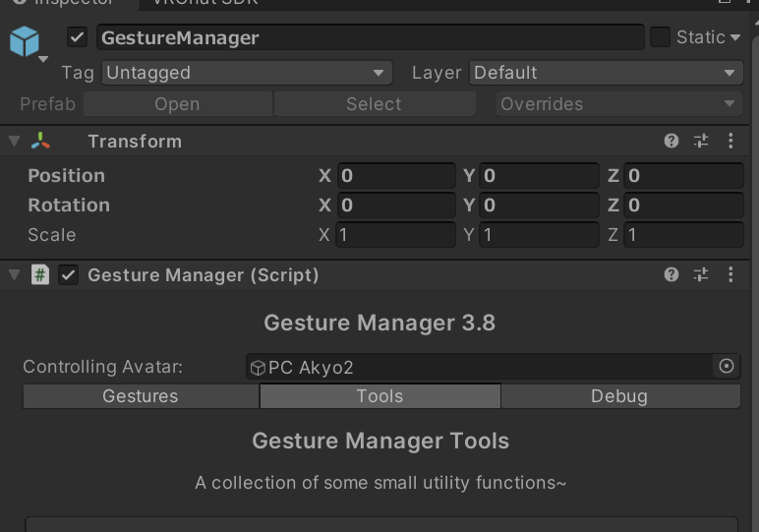Click the utility functions description text
This screenshot has width=759, height=532.
380,483
